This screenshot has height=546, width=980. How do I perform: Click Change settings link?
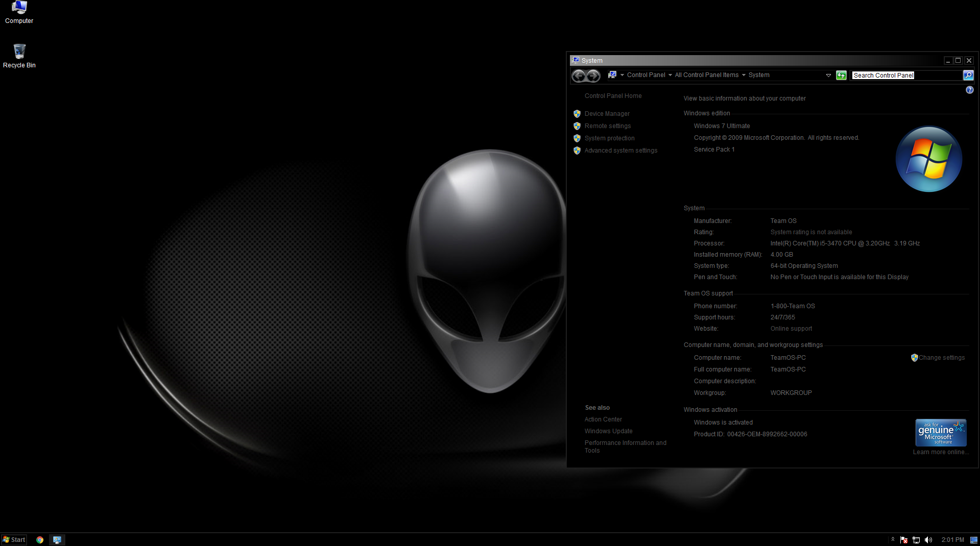[x=942, y=358]
